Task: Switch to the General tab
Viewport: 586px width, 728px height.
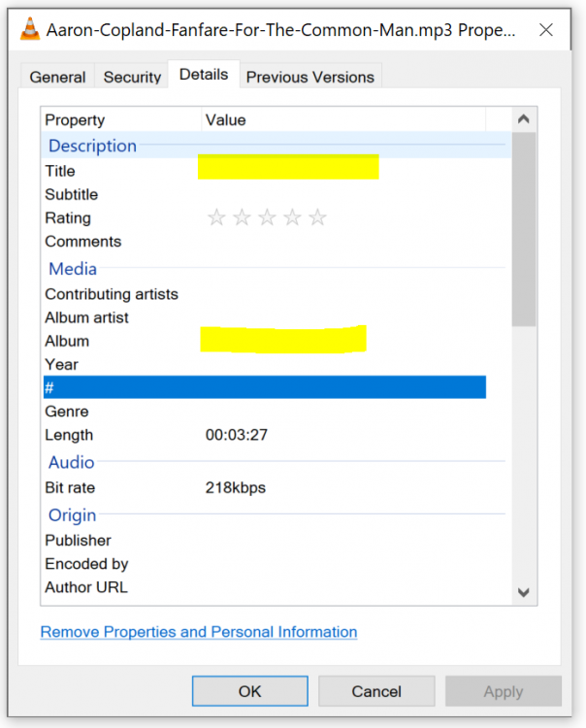Action: 57,77
